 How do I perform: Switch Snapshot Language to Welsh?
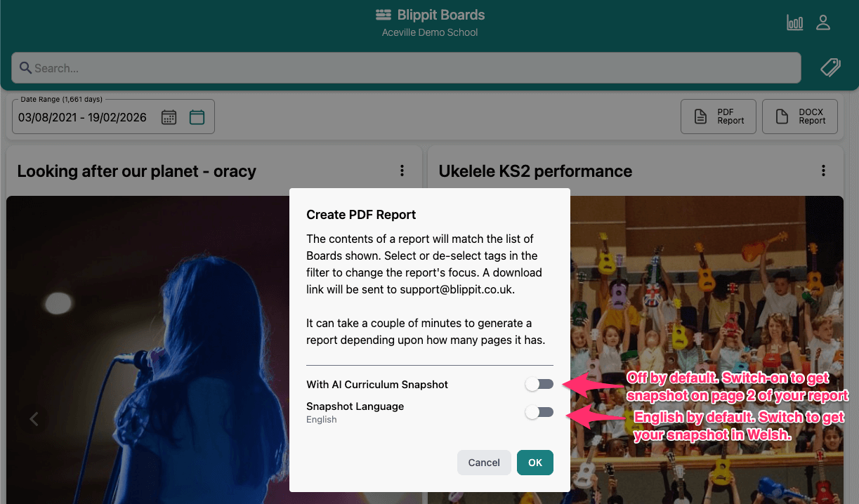point(539,412)
